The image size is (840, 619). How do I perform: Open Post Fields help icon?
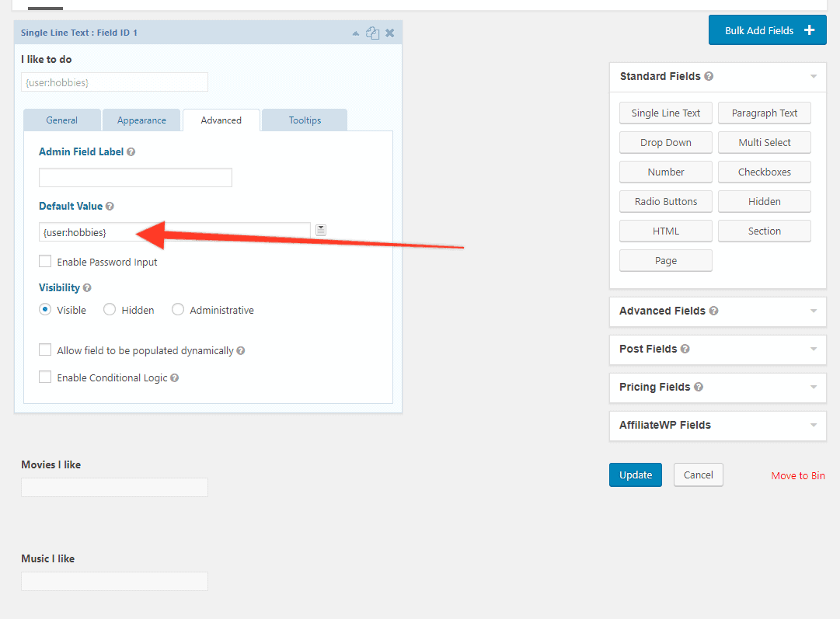685,349
